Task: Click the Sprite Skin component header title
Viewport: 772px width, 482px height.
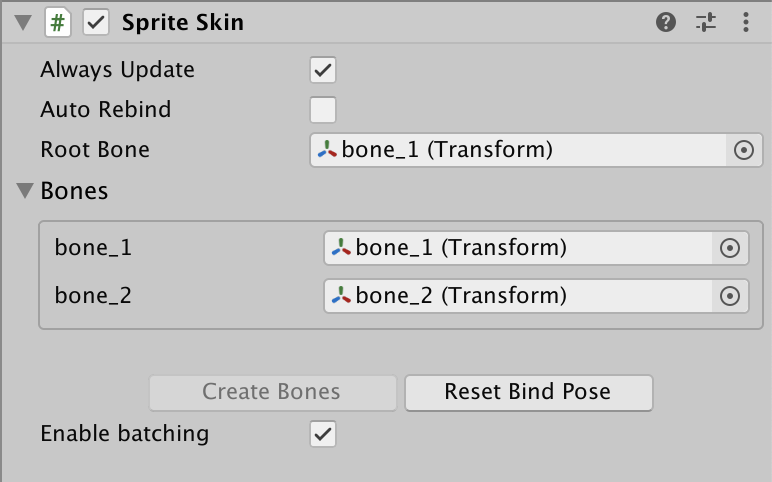Action: tap(183, 23)
